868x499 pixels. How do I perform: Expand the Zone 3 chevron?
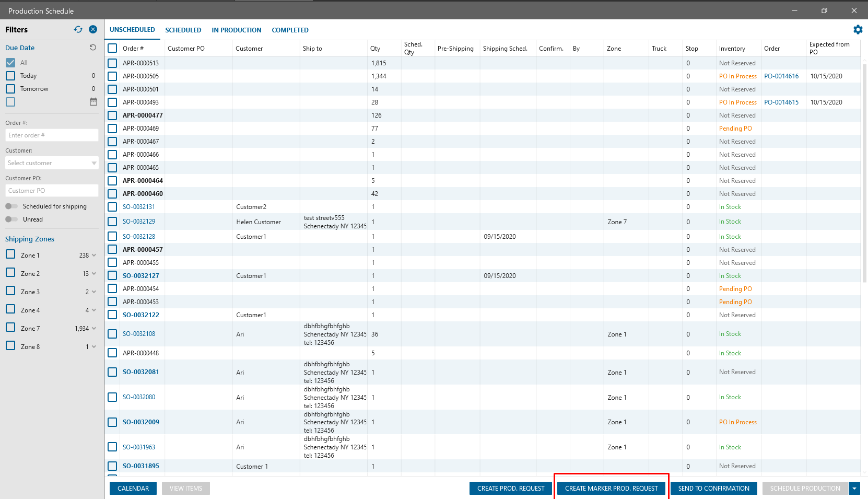(94, 292)
